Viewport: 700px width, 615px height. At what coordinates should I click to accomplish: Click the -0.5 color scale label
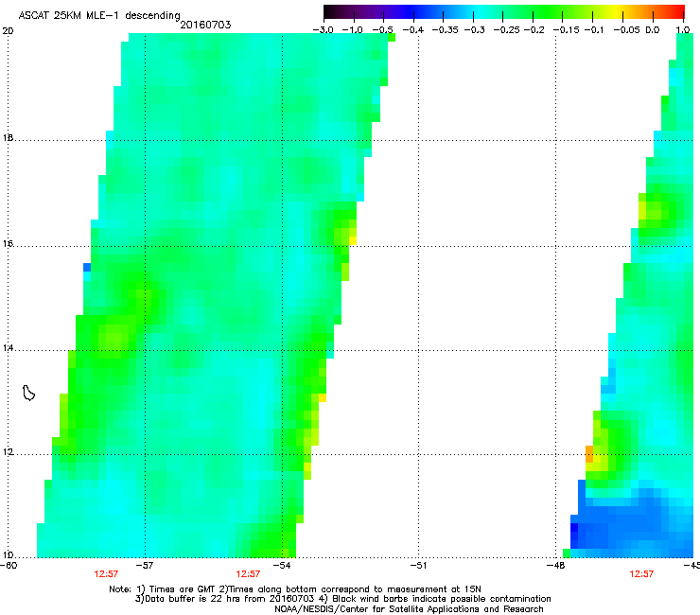[382, 30]
